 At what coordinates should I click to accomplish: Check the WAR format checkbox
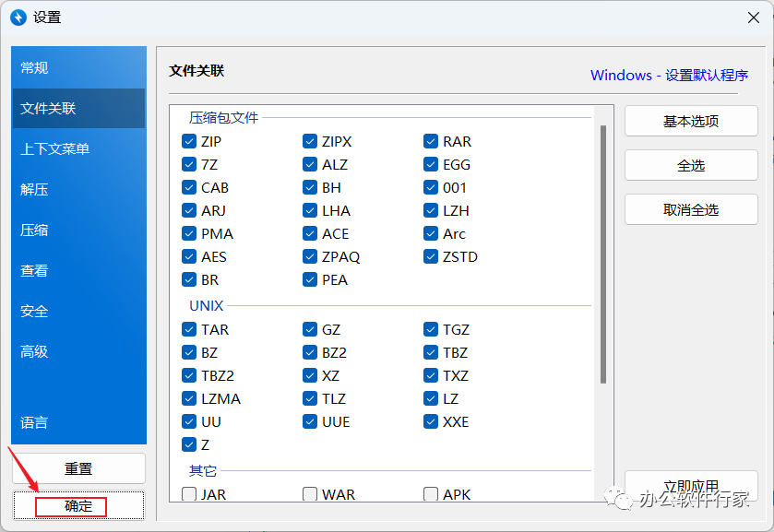[x=310, y=494]
